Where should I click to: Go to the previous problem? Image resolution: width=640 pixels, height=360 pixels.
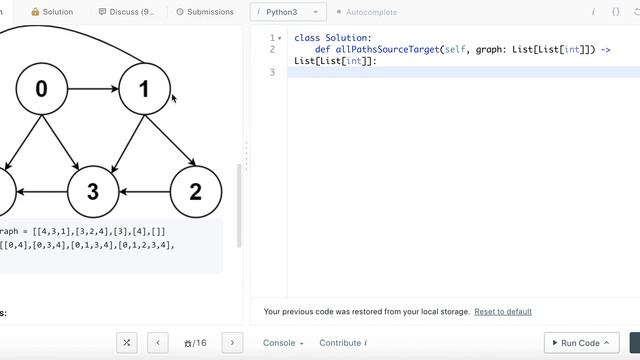coord(158,343)
